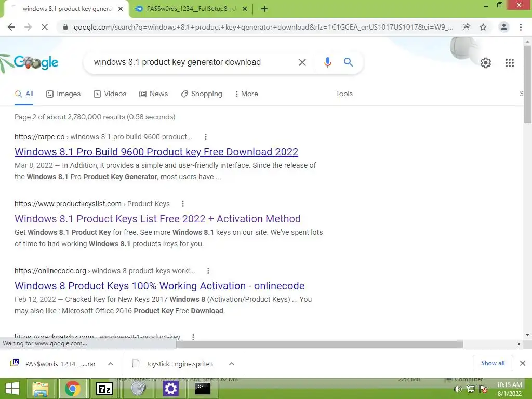Image resolution: width=532 pixels, height=399 pixels.
Task: Open the network icon in system tray
Action: (x=471, y=390)
